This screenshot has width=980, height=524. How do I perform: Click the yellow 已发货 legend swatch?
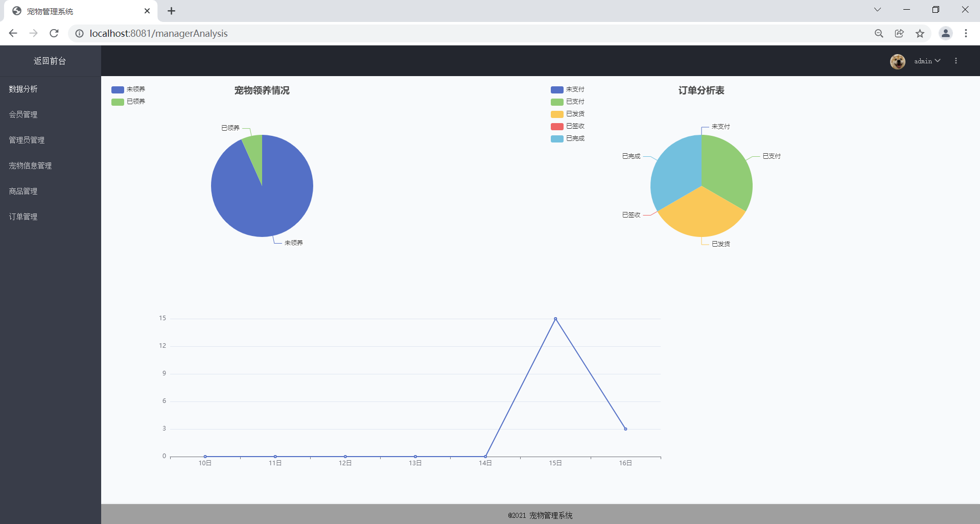point(557,114)
